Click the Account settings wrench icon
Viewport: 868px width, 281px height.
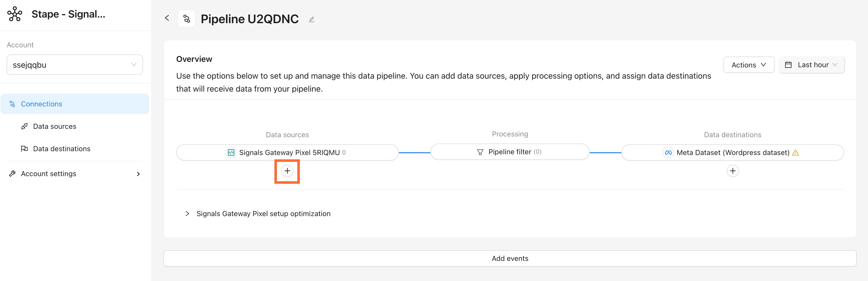click(x=12, y=174)
